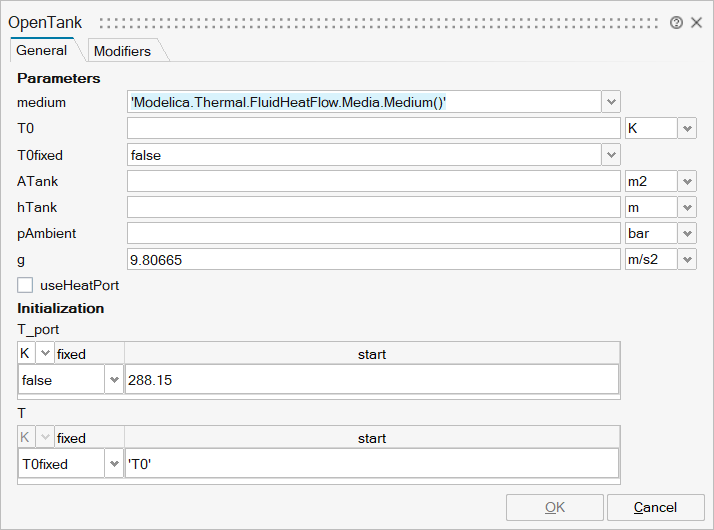Click the Cancel button

tap(655, 507)
